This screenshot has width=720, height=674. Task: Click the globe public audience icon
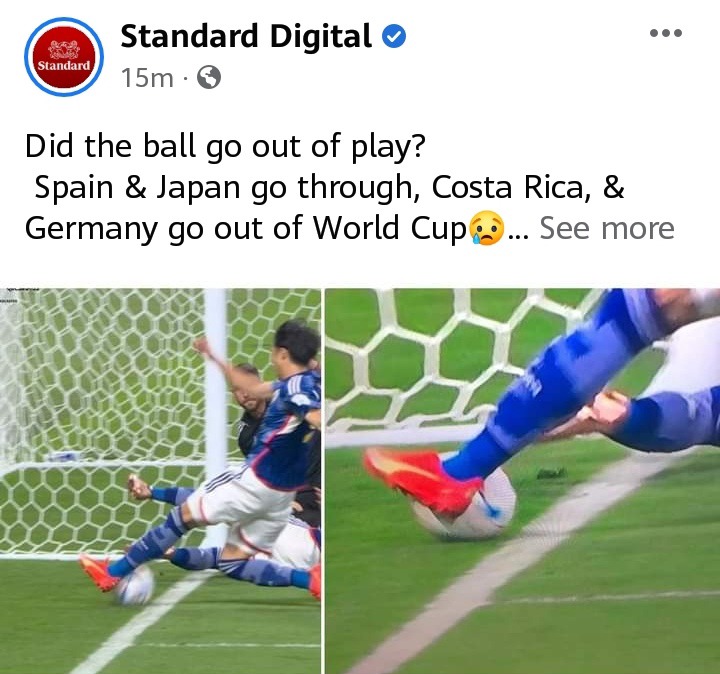click(x=208, y=77)
